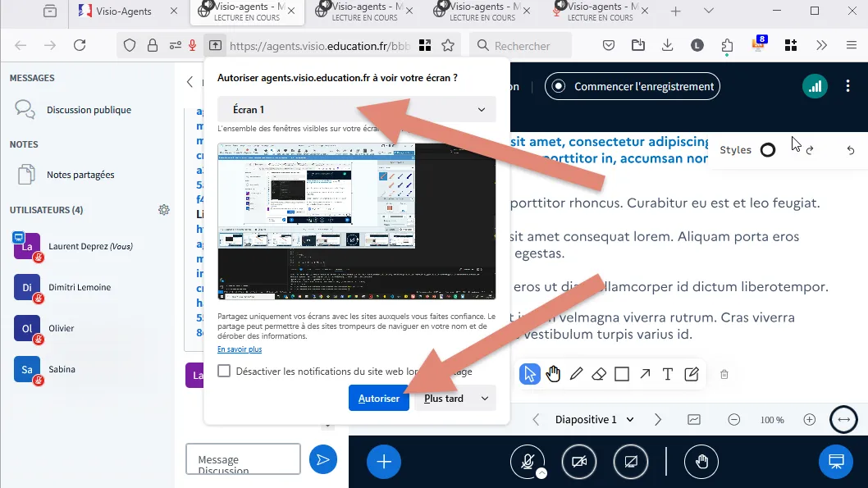Select the whiteboard hand pan tool
The image size is (868, 488).
553,374
